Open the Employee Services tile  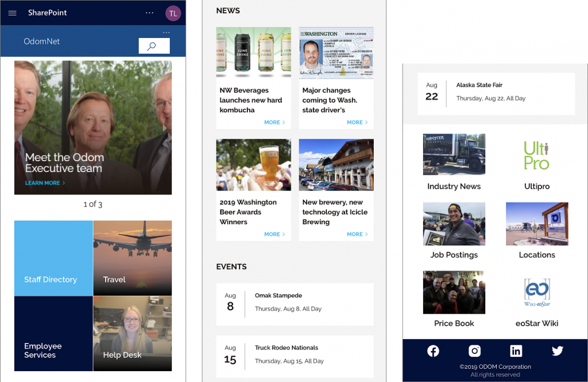click(53, 334)
